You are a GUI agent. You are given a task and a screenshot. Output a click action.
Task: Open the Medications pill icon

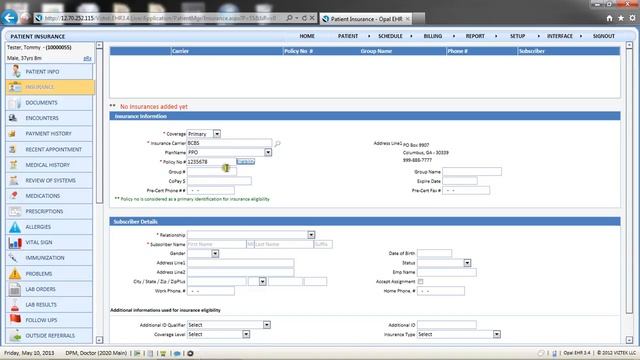tap(14, 196)
